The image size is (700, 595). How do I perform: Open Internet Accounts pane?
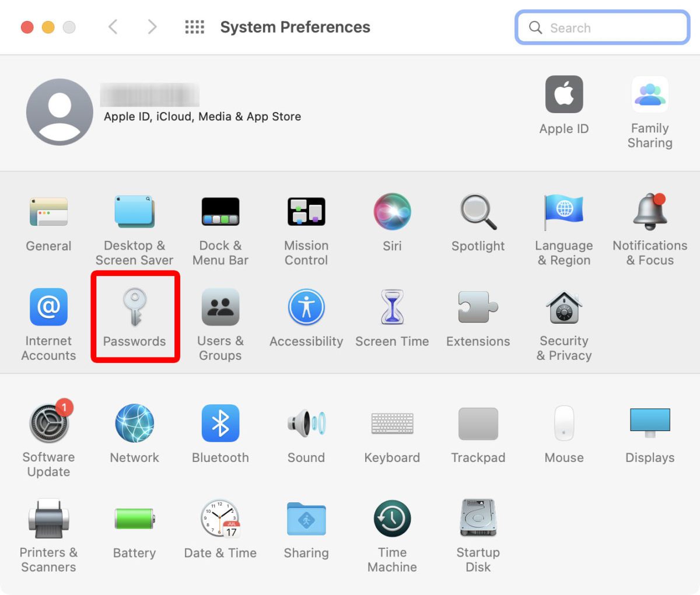tap(48, 324)
